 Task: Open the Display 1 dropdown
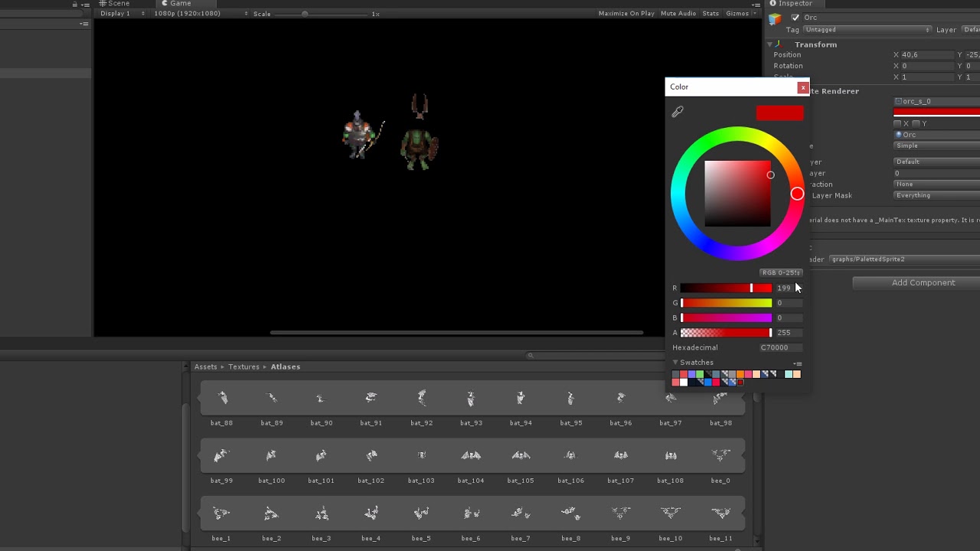point(122,14)
